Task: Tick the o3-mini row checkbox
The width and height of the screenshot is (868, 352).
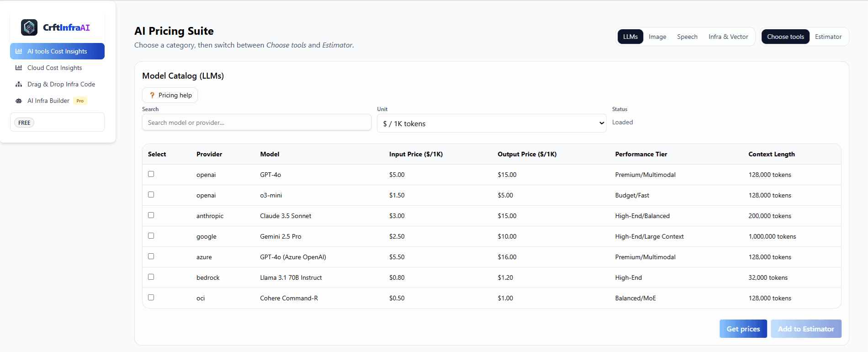Action: [x=151, y=195]
